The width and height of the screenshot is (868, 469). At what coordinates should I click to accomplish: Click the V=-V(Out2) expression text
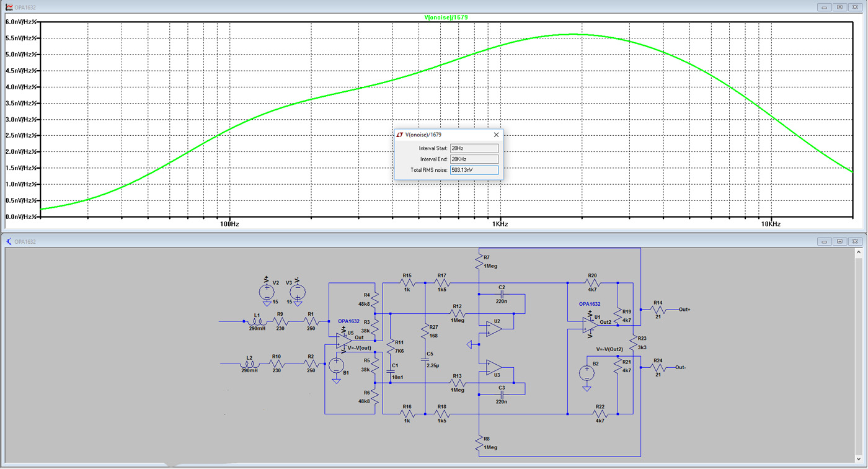click(x=610, y=349)
